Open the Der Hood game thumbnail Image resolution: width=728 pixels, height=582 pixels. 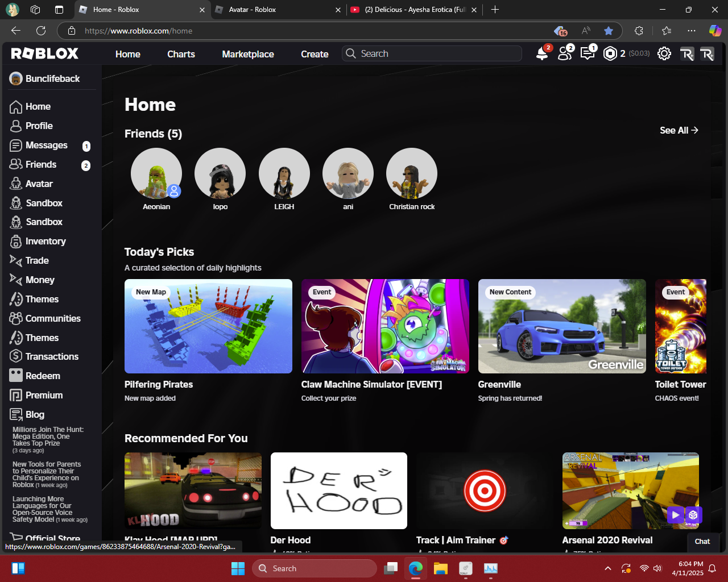tap(339, 491)
